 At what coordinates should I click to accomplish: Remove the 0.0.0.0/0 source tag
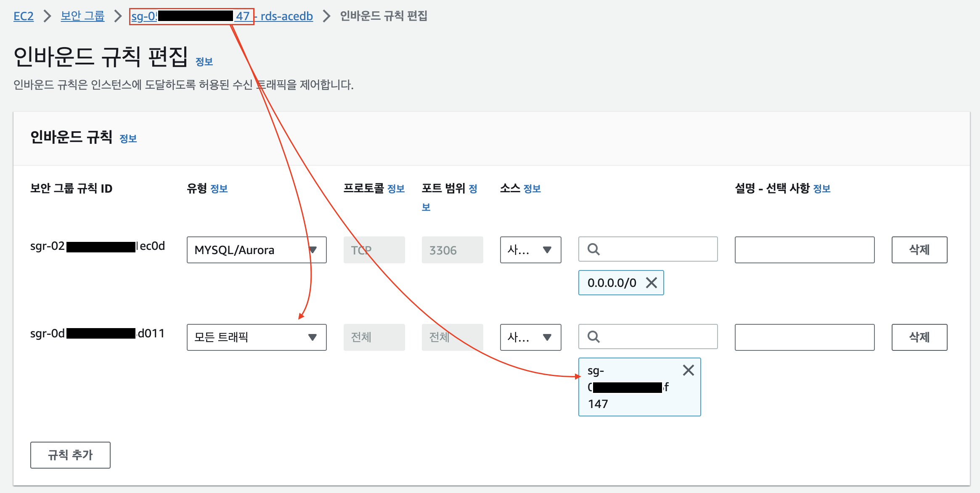651,283
